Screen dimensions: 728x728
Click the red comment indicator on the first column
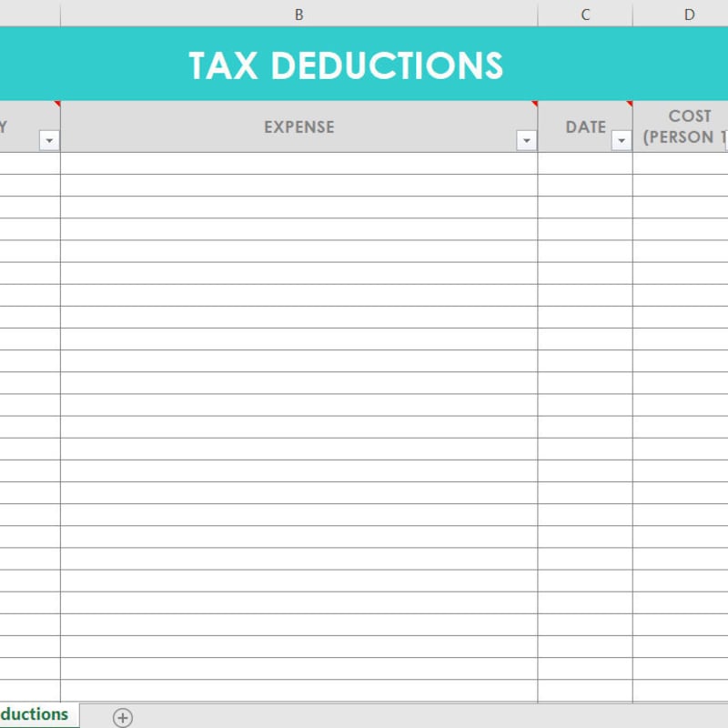coord(56,106)
